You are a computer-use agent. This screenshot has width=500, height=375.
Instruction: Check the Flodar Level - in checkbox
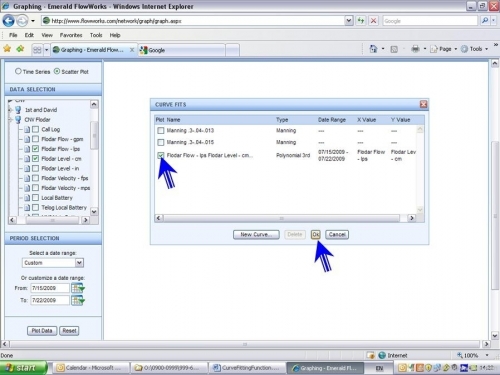pyautogui.click(x=36, y=168)
